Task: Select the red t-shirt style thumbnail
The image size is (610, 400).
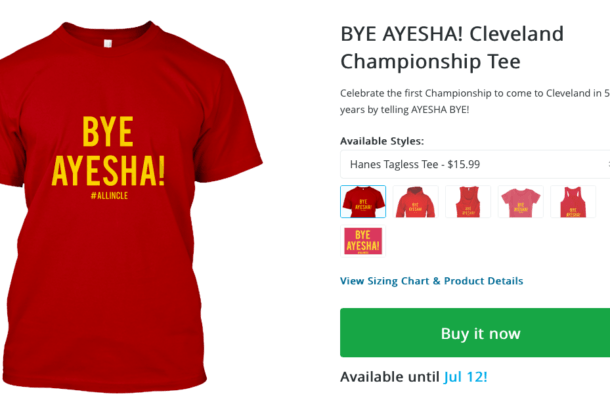Action: click(x=363, y=202)
